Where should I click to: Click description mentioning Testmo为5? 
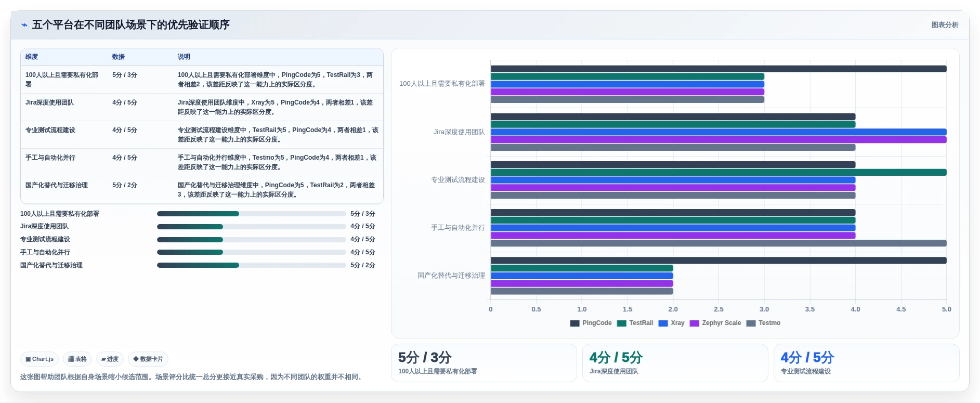[278, 162]
